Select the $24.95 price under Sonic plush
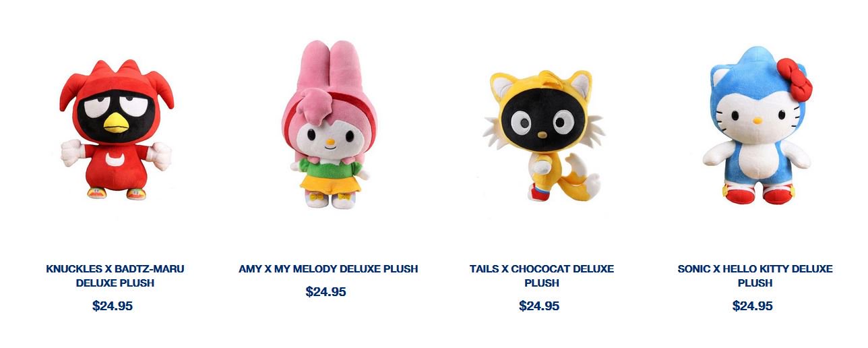The width and height of the screenshot is (868, 348). [753, 306]
